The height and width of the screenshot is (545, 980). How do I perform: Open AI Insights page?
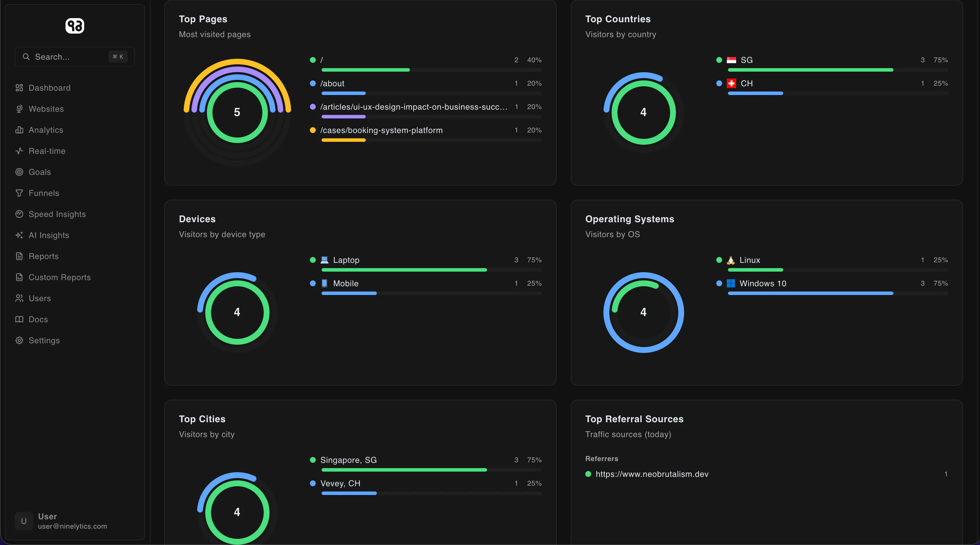75,235
